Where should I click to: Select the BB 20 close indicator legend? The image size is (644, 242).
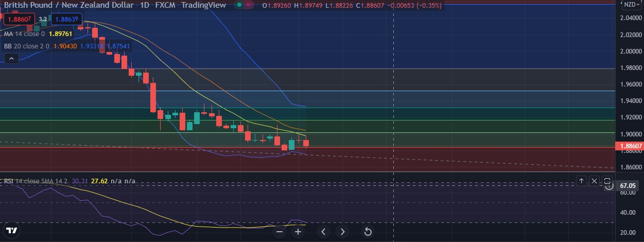tap(26, 46)
